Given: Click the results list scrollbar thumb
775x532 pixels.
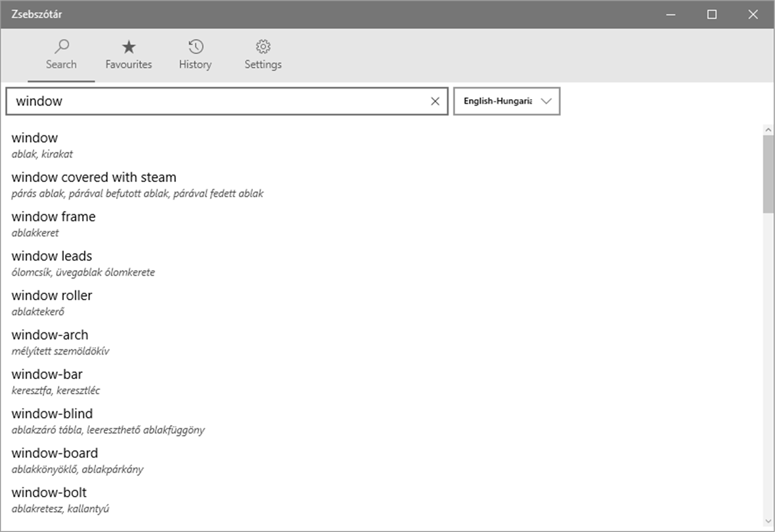Looking at the screenshot, I should tap(768, 174).
